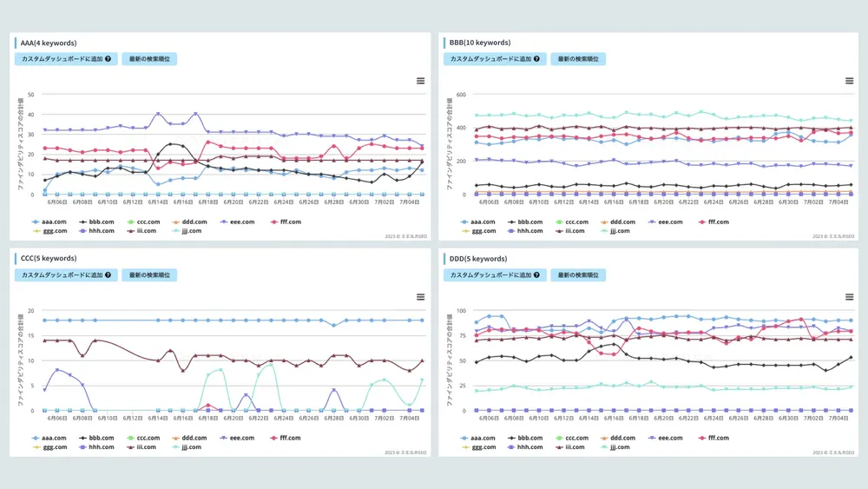Click 最新の検索順位 button in the AAA panel
Viewport: 868px width, 489px height.
[149, 59]
